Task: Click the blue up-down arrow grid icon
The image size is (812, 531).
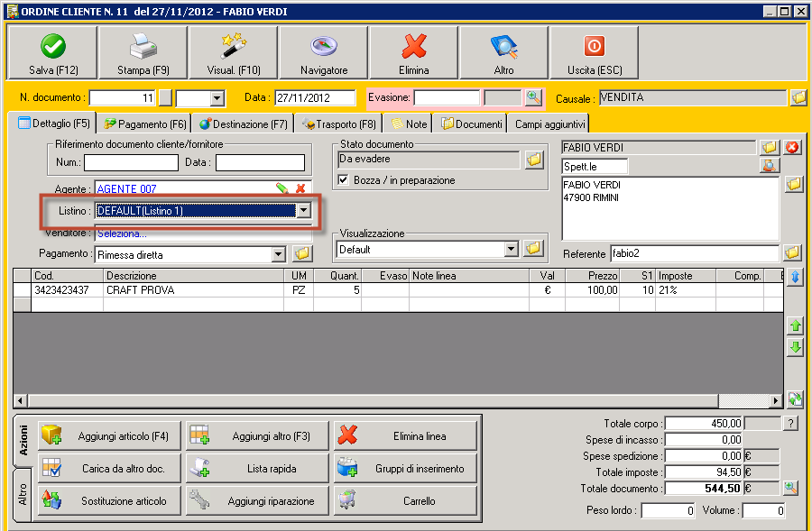Action: (796, 278)
